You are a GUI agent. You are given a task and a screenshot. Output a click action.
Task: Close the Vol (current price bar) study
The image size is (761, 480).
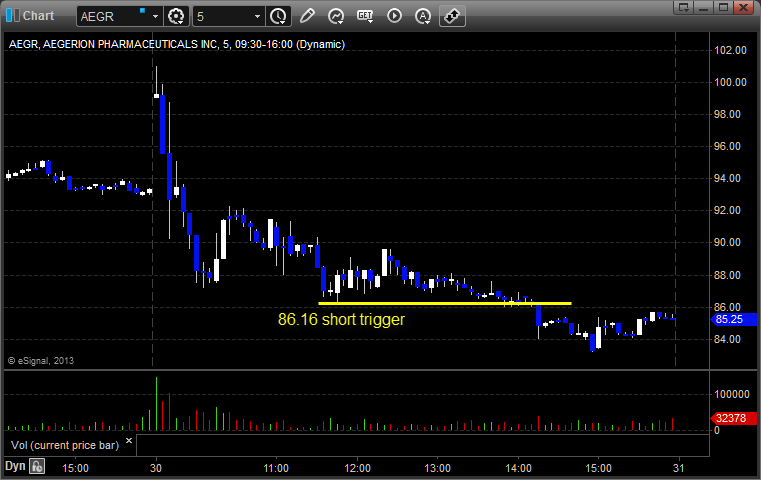click(129, 441)
